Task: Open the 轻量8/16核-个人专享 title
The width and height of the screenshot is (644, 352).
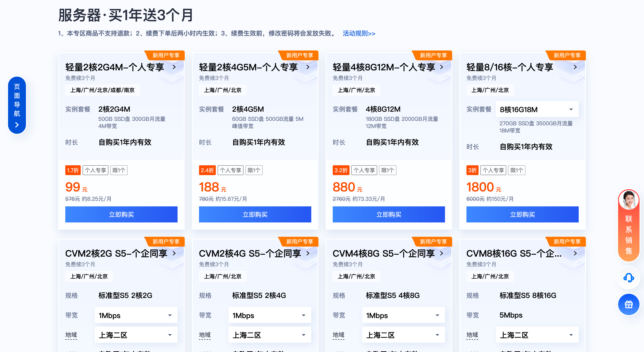Action: pyautogui.click(x=510, y=67)
